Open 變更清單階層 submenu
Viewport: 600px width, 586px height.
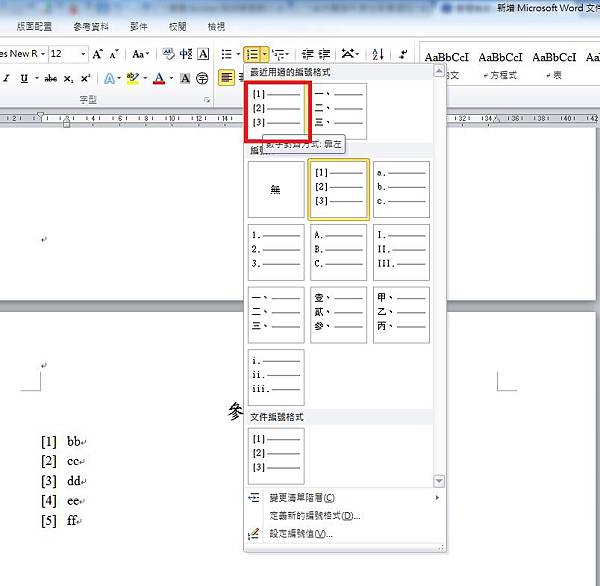click(343, 498)
